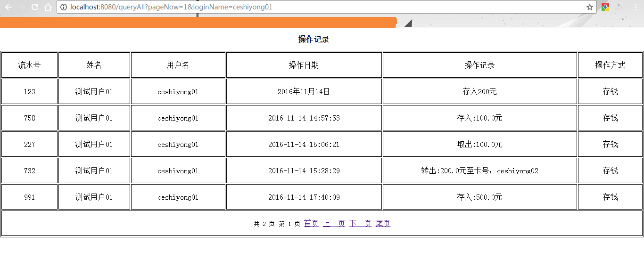Click serial number 227 cell

(30, 144)
